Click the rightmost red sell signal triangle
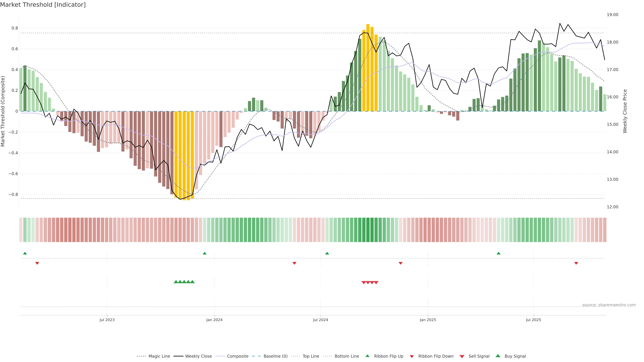This screenshot has width=644, height=362. click(376, 283)
